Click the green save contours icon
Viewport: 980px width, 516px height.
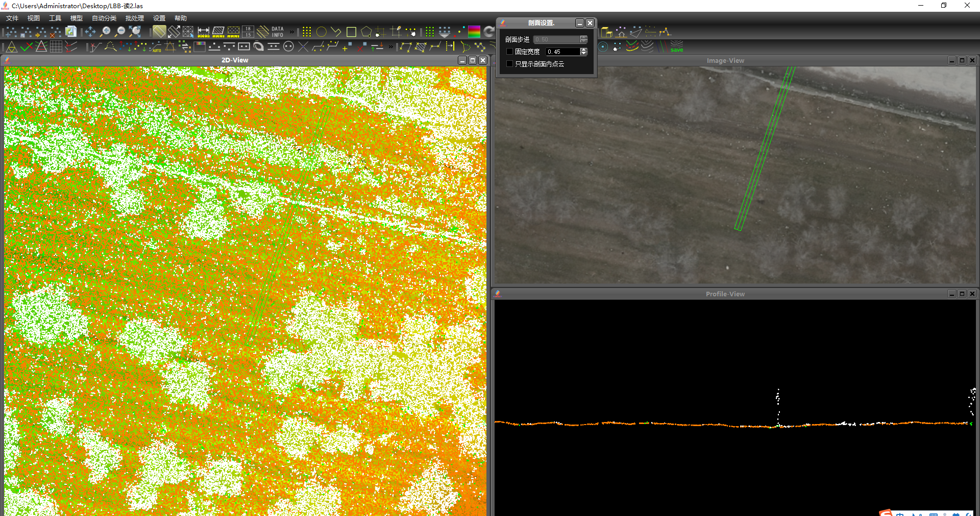pyautogui.click(x=676, y=47)
